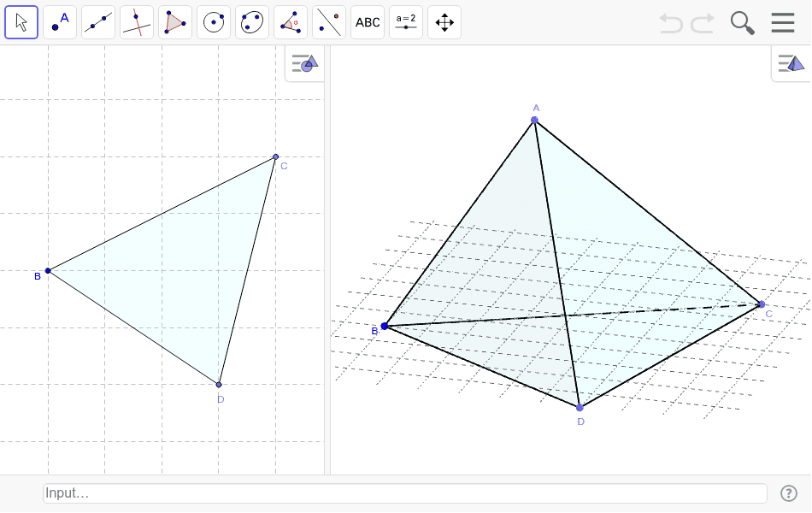Viewport: 812px width, 513px height.
Task: Click the Redo arrow
Action: pyautogui.click(x=703, y=23)
